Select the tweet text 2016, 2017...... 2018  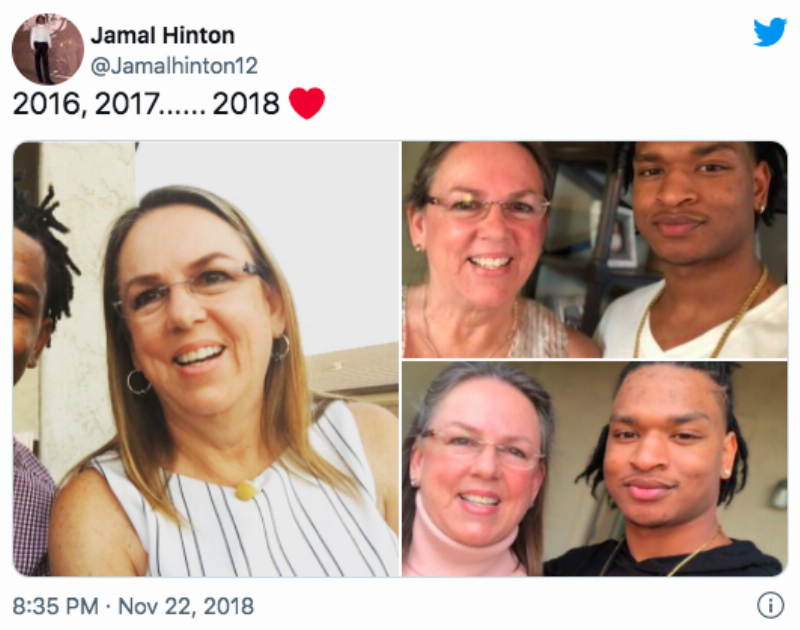coord(146,104)
